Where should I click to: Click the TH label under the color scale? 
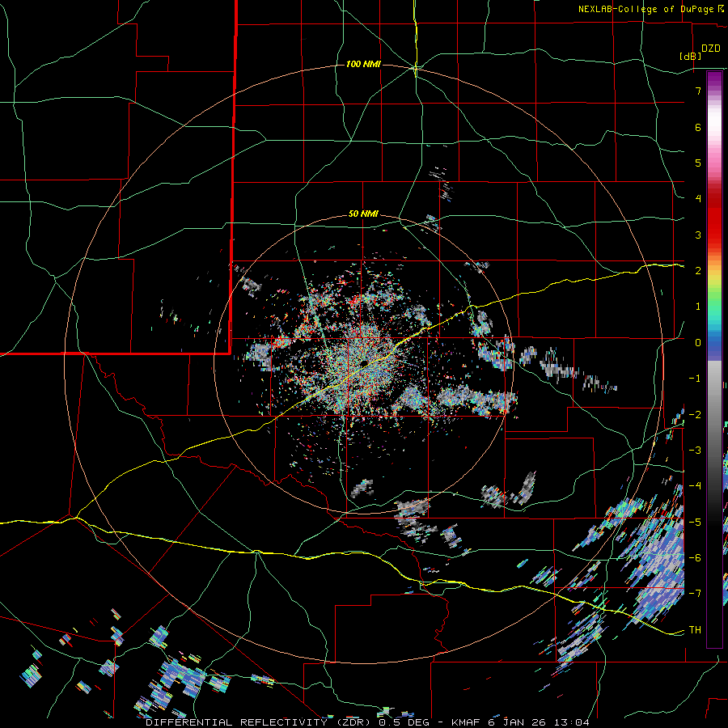click(695, 630)
